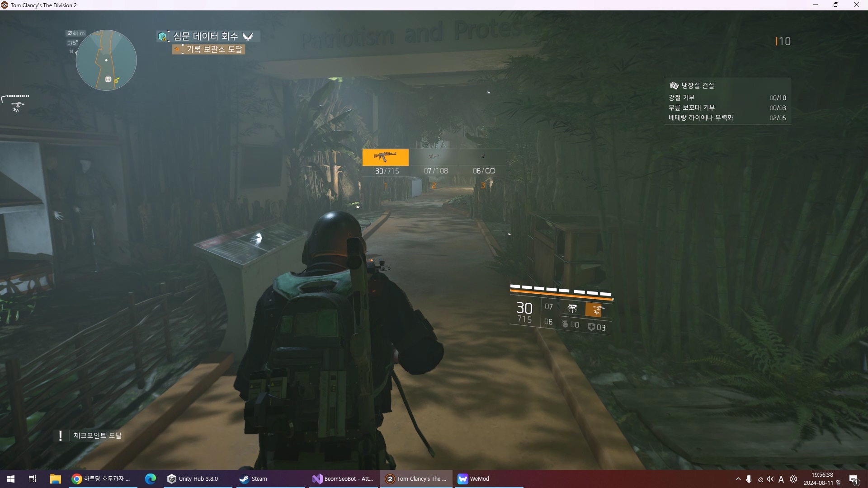Image resolution: width=868 pixels, height=488 pixels.
Task: Click the segmented white armor bar
Action: pyautogui.click(x=561, y=290)
